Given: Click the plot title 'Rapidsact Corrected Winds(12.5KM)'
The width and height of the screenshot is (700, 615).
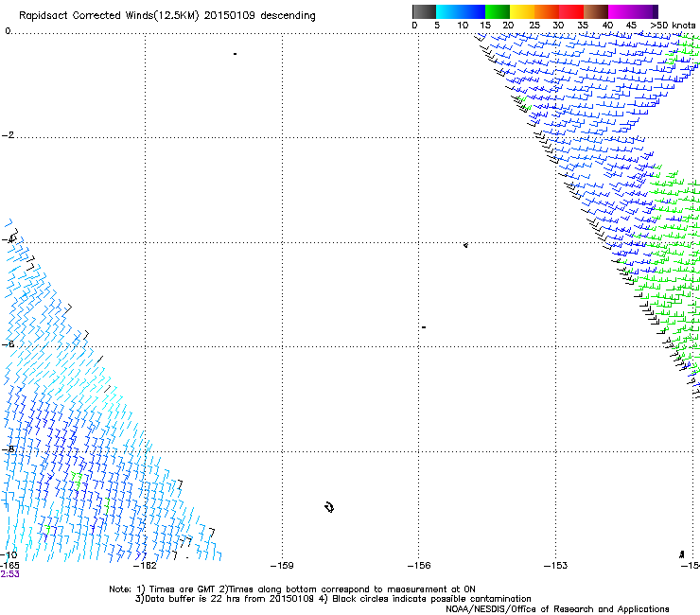Looking at the screenshot, I should [109, 16].
